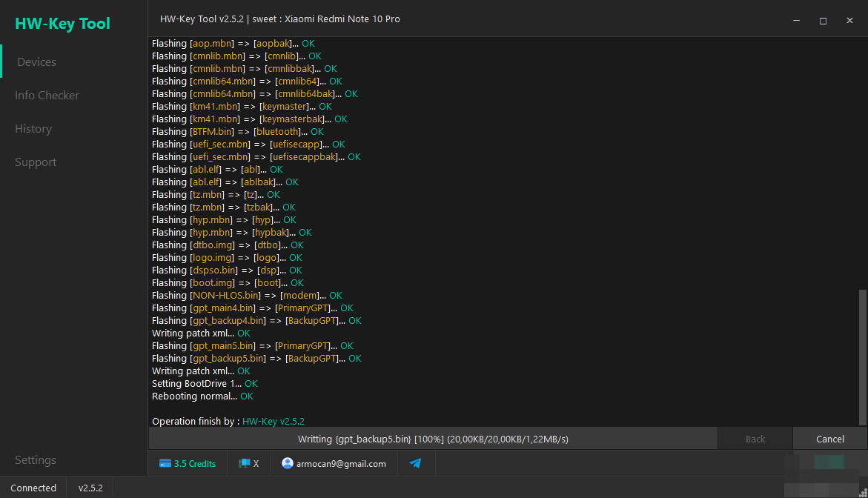Click the flashing progress bar showing 100%
The height and width of the screenshot is (498, 868).
click(433, 439)
